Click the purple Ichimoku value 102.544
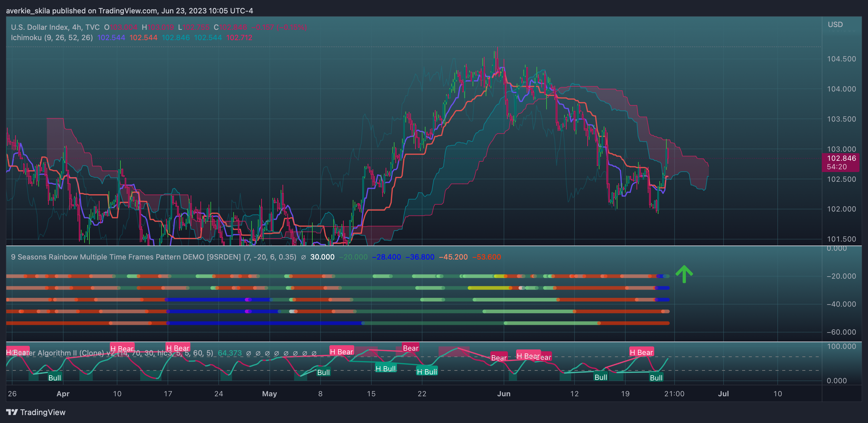This screenshot has height=423, width=868. [111, 37]
